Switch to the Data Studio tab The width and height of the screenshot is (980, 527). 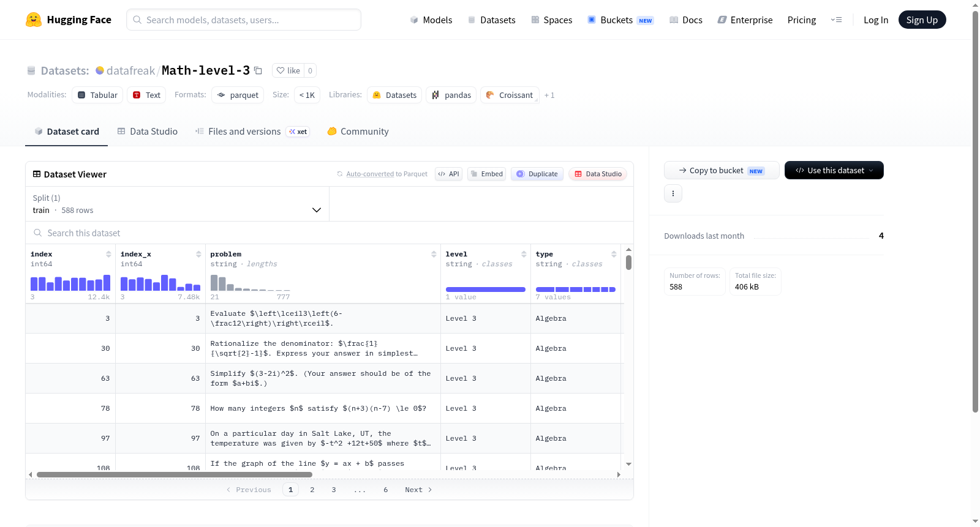[x=148, y=131]
